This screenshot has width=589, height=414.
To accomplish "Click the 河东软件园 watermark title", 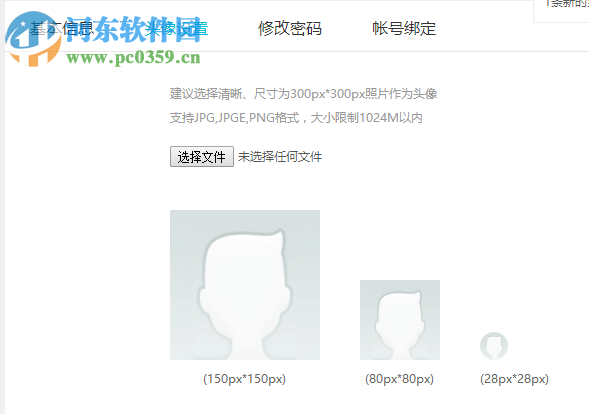I will tap(134, 29).
